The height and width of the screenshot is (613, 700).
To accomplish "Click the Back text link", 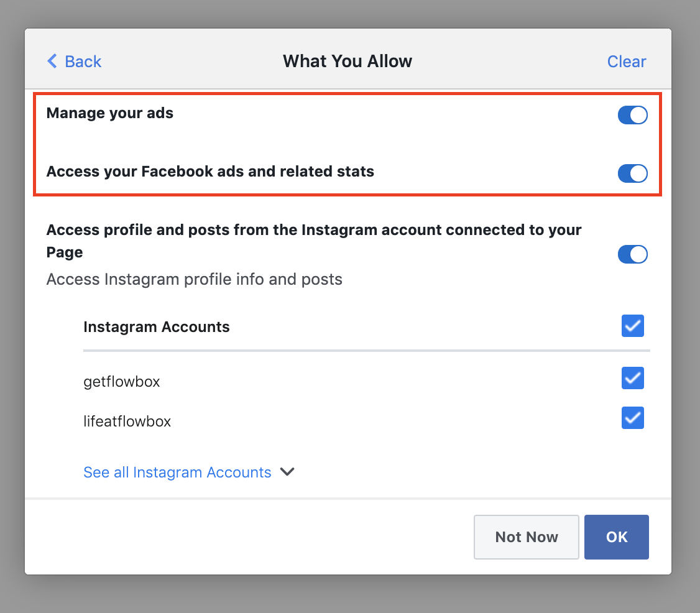I will tap(83, 62).
